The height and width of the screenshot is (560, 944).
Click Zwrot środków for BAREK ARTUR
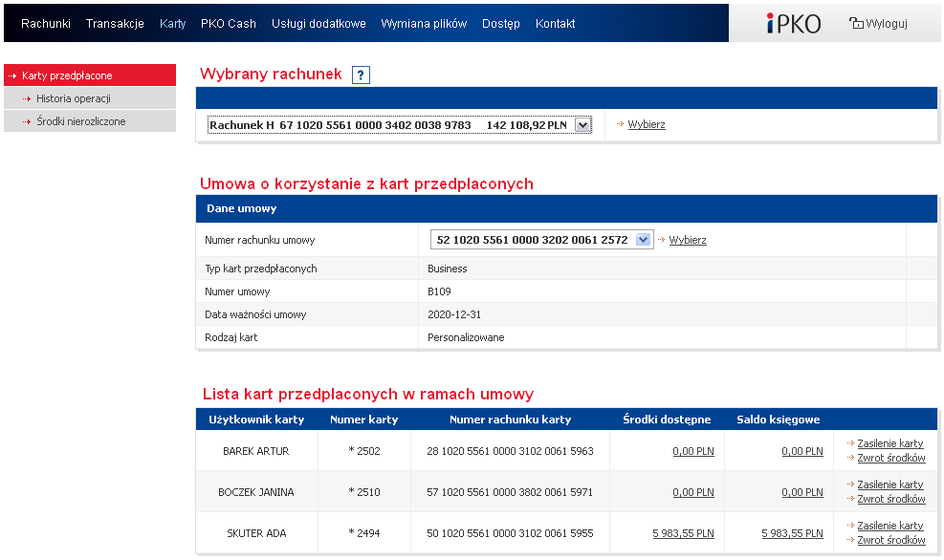[891, 458]
